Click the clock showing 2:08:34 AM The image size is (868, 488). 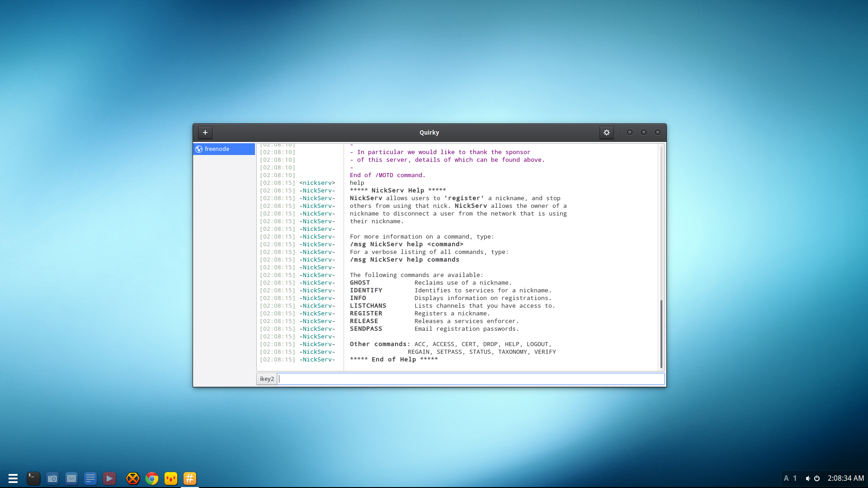[846, 479]
